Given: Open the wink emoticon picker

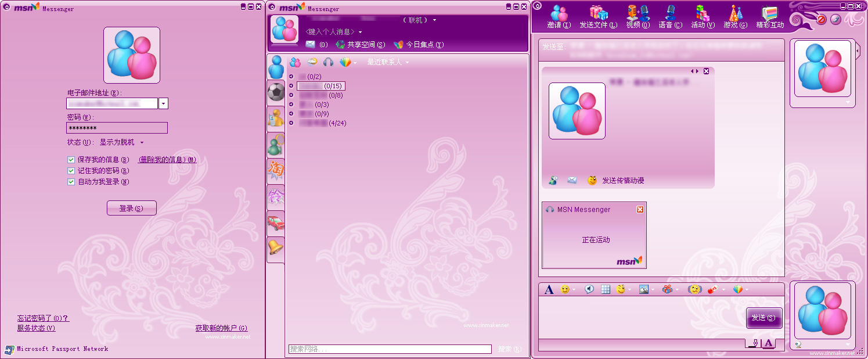Looking at the screenshot, I should pos(621,289).
